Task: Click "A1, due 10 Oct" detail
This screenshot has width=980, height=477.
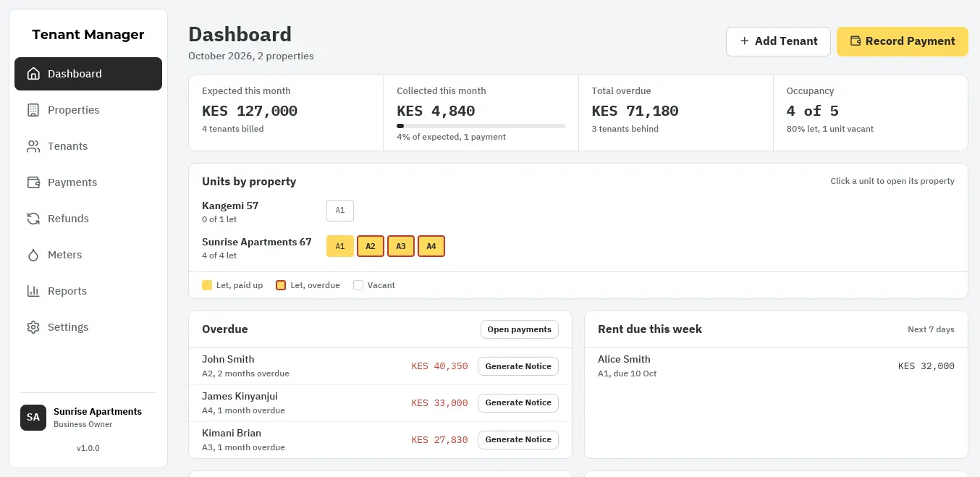Action: (628, 373)
